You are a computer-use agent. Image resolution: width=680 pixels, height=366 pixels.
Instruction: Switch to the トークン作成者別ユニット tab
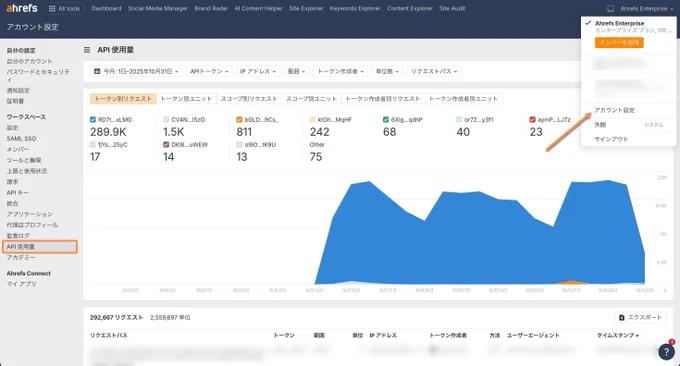(x=463, y=99)
